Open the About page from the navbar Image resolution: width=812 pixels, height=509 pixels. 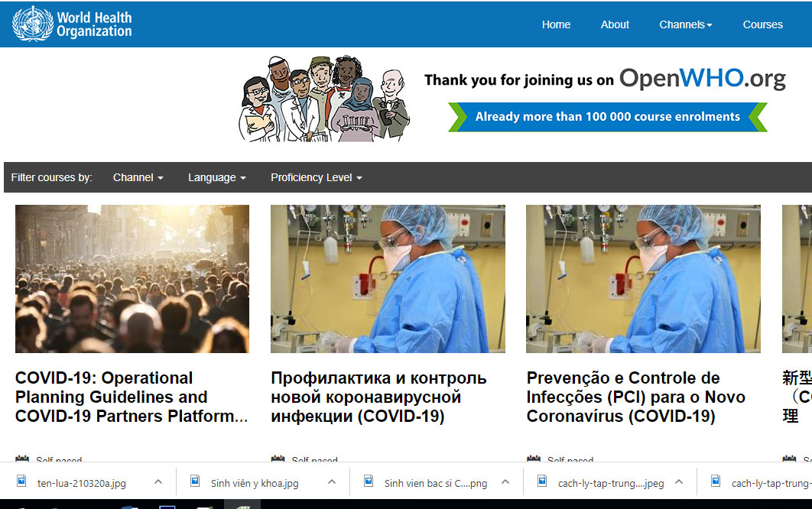tap(615, 24)
